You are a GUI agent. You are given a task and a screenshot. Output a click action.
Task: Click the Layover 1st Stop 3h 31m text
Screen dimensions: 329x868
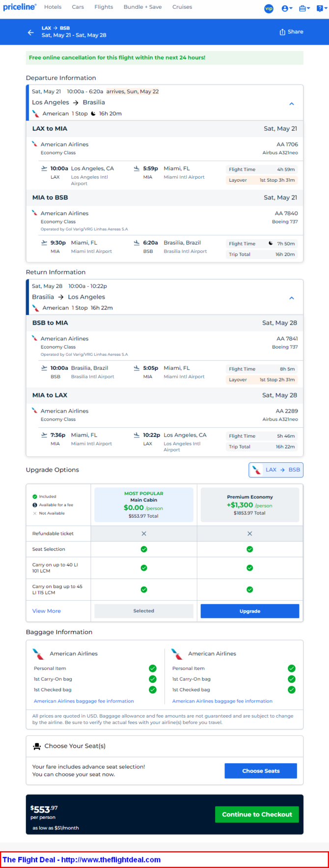pyautogui.click(x=262, y=180)
